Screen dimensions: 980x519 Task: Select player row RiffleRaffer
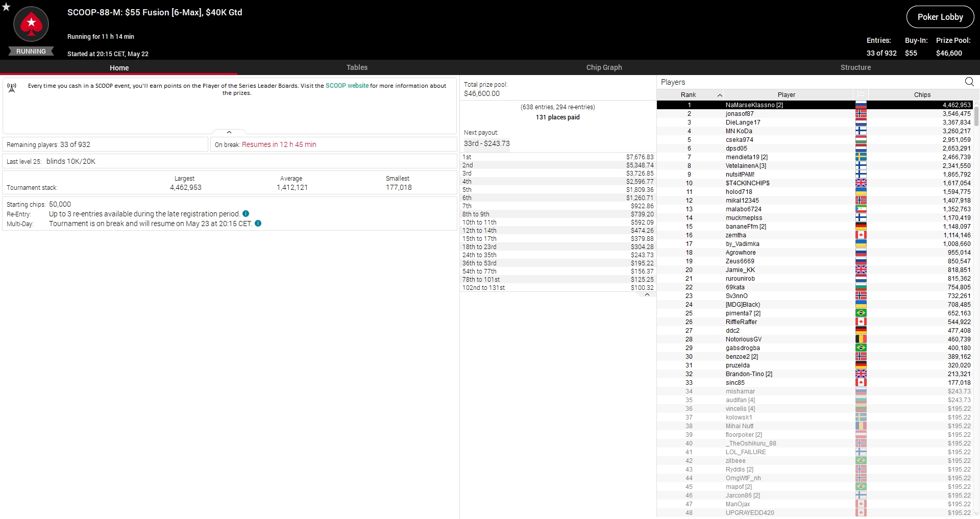tap(815, 322)
